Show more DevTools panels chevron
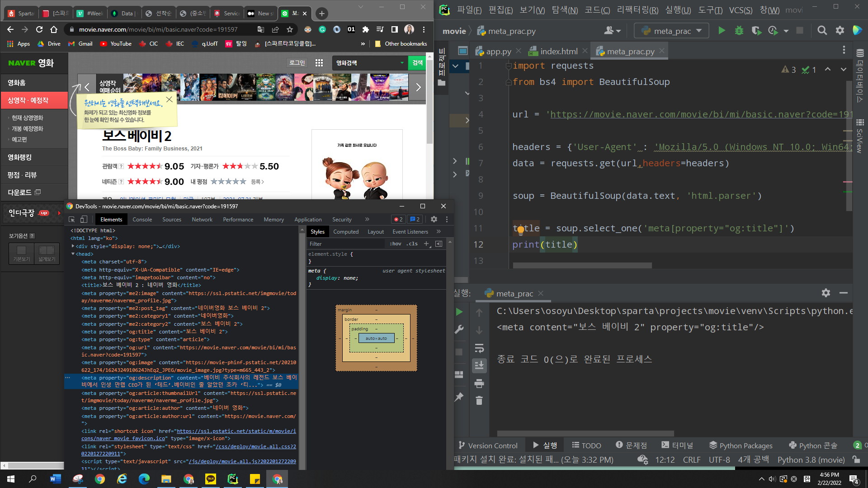Image resolution: width=868 pixels, height=488 pixels. 367,219
